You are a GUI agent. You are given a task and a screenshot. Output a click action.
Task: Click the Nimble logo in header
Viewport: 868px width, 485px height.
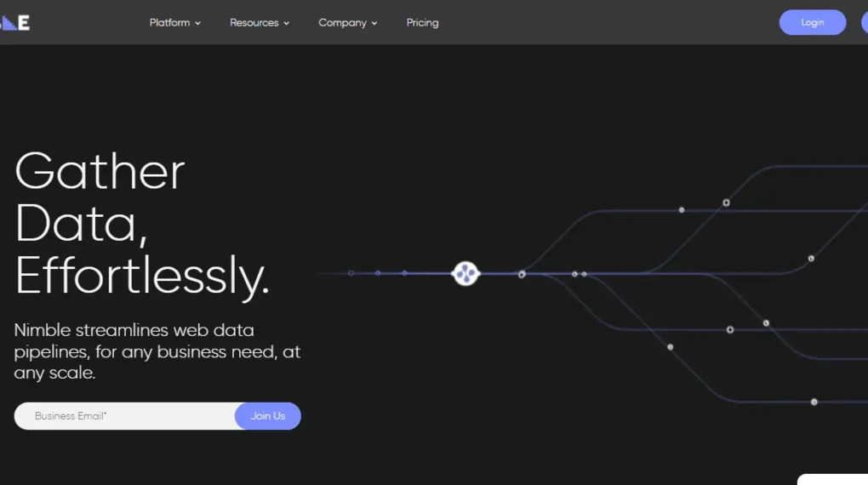(x=15, y=23)
